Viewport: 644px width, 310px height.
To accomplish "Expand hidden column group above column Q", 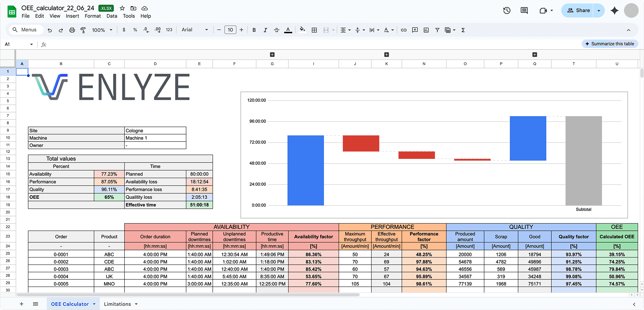I will (535, 55).
